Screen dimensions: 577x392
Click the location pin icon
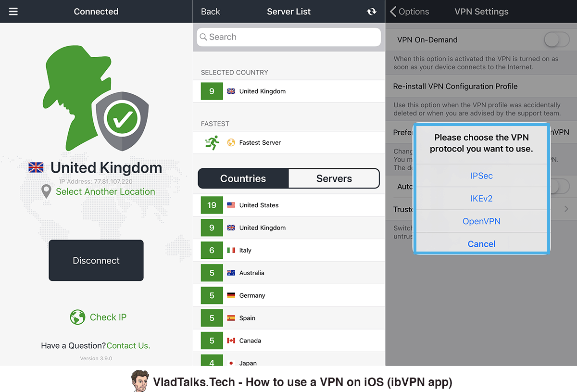(x=46, y=191)
